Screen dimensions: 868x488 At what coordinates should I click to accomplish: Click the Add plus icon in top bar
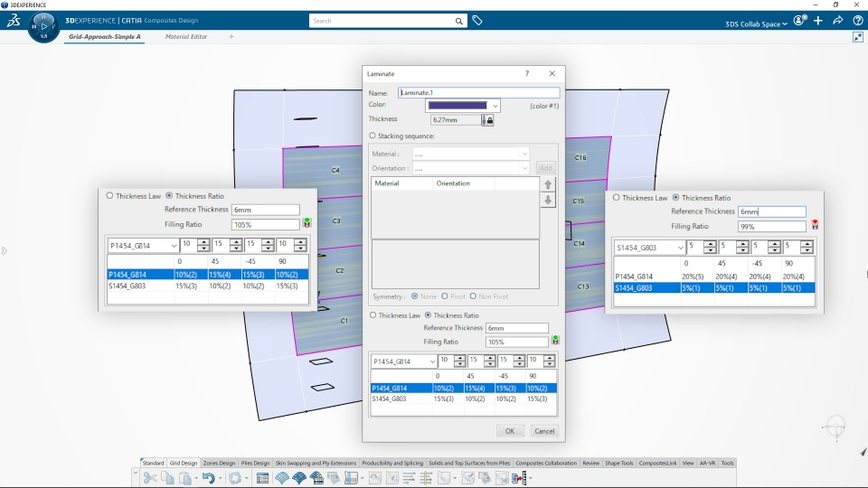(818, 21)
